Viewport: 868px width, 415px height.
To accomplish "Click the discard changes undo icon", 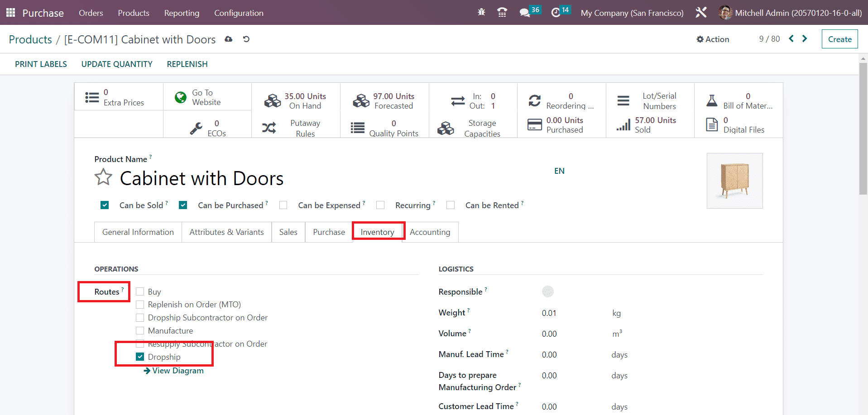I will pyautogui.click(x=246, y=39).
